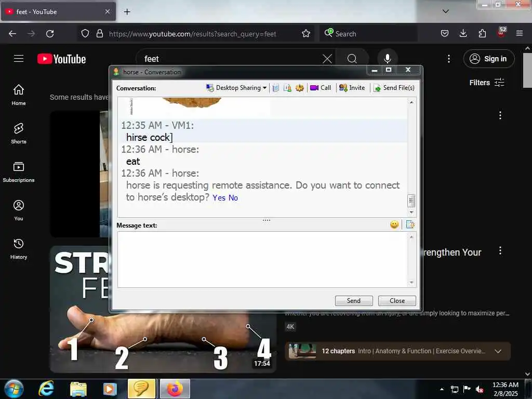Open the Desktop Sharing dropdown
532x399 pixels.
pos(236,88)
